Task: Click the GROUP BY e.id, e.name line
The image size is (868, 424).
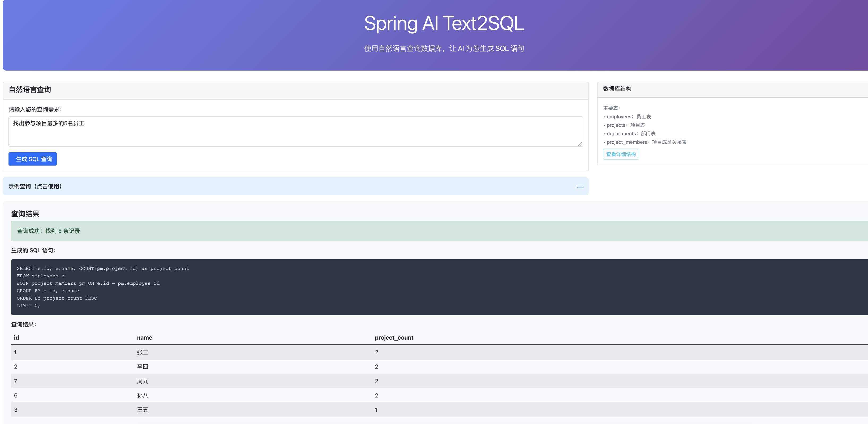Action: tap(48, 291)
